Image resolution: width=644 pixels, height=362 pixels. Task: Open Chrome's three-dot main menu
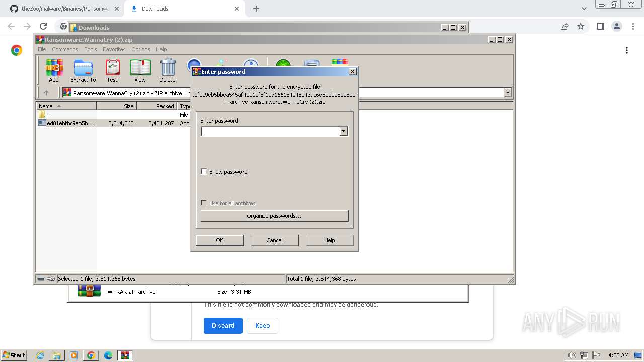[633, 26]
